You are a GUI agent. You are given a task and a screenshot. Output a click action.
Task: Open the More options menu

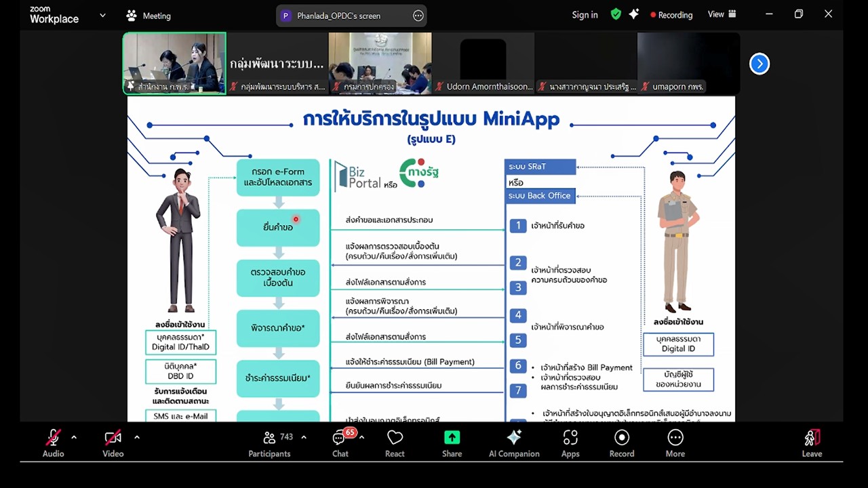pos(675,443)
